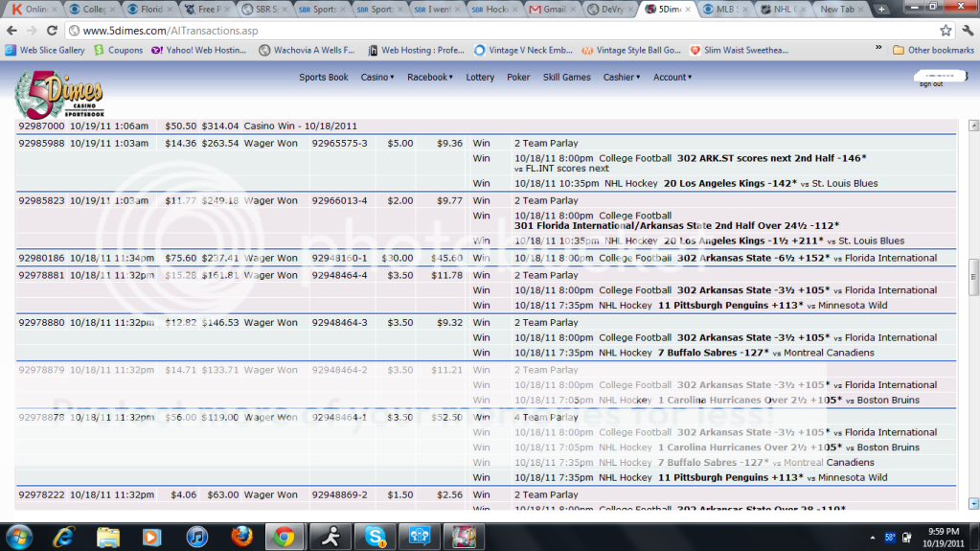Launch Firefox from the taskbar
The height and width of the screenshot is (551, 980).
239,536
